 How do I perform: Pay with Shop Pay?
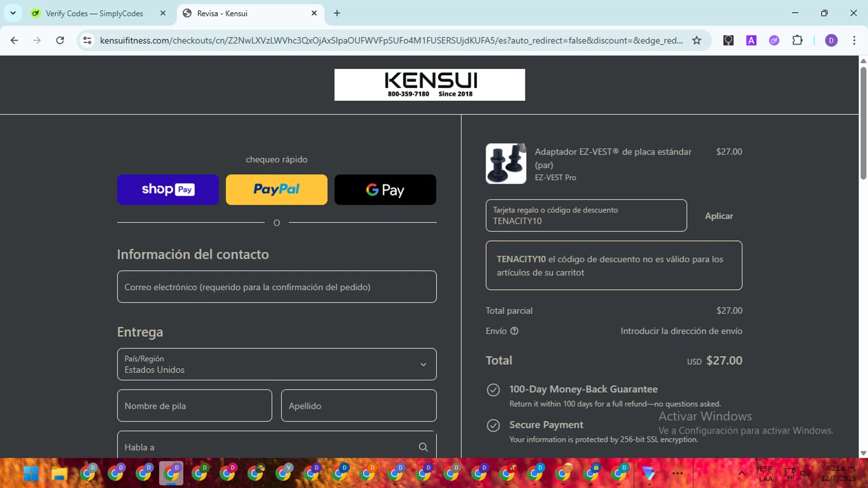(x=168, y=190)
